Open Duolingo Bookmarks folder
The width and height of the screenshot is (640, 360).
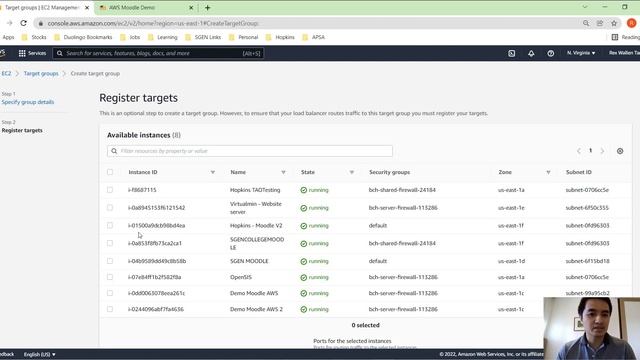pos(83,37)
